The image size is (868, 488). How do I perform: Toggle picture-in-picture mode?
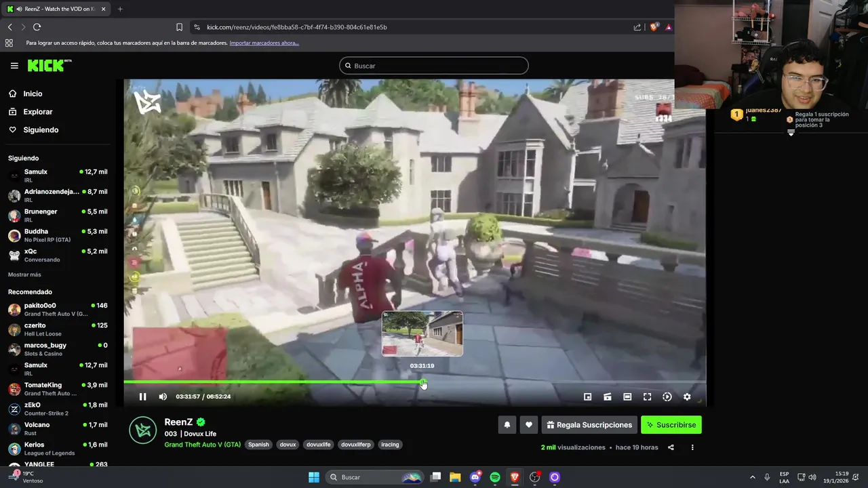[588, 396]
